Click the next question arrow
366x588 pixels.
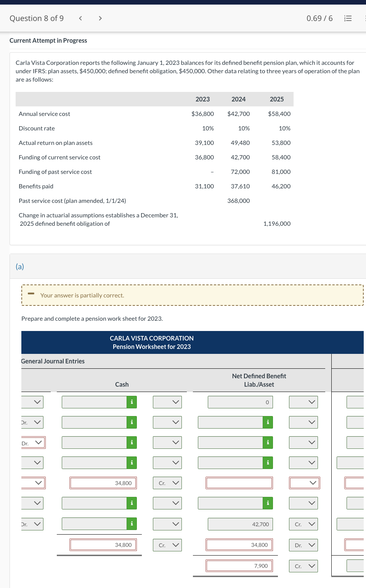click(100, 18)
